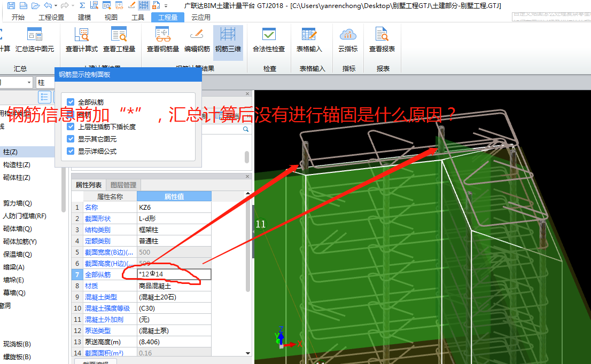Click the list view icon above component tree
This screenshot has height=364, width=591.
point(44,97)
